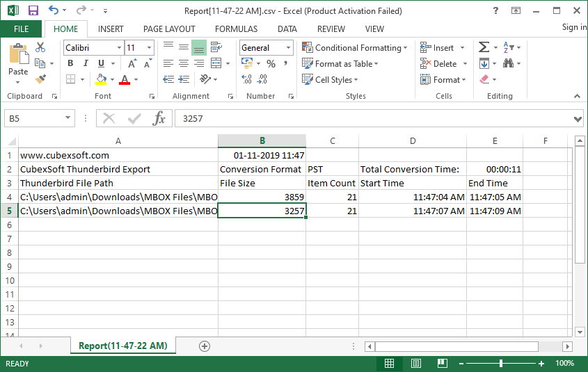Open Find & Select binoculars icon
588x372 pixels.
(x=508, y=63)
